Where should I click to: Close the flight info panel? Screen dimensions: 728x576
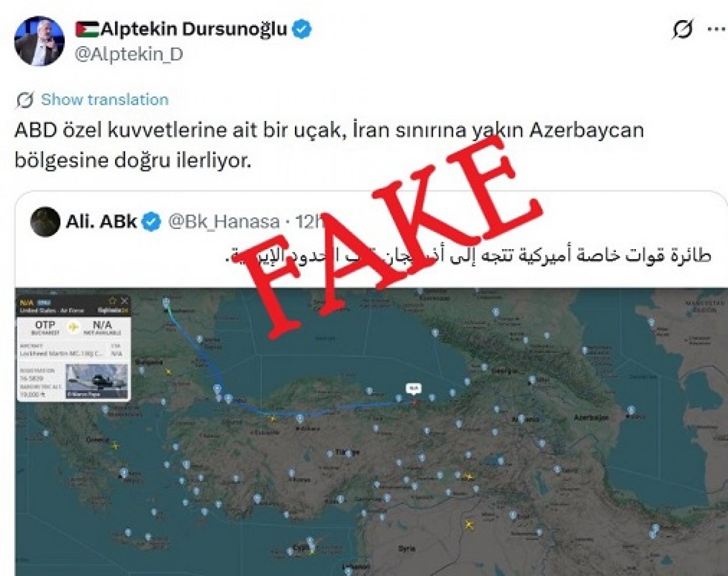tap(124, 301)
